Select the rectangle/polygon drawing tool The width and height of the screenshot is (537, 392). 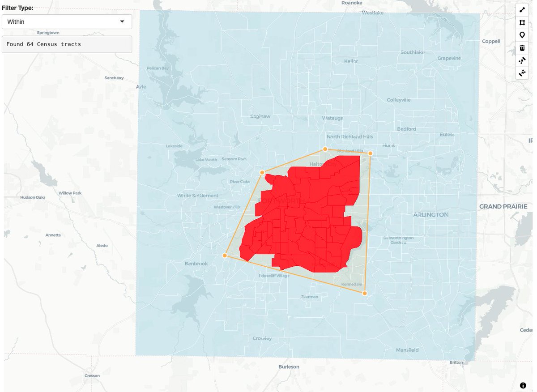522,22
